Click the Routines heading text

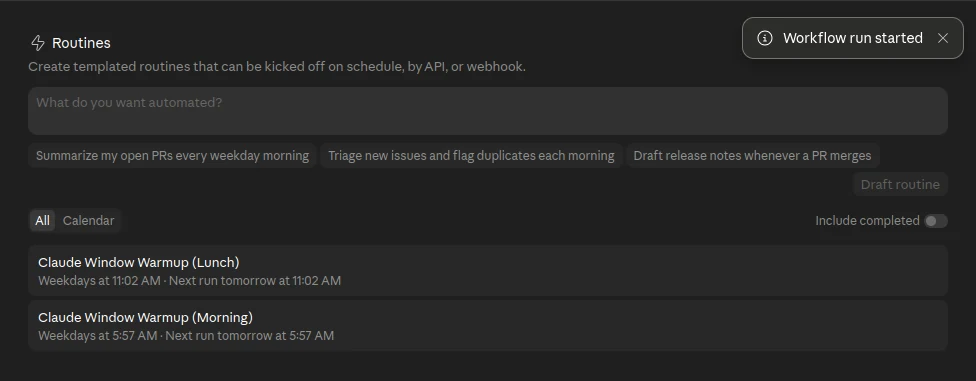(x=81, y=43)
